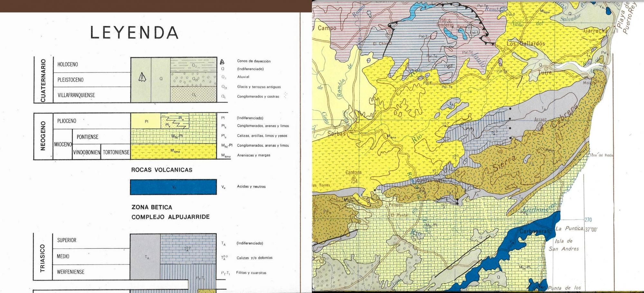Image resolution: width=644 pixels, height=293 pixels.
Task: Select the "PLEISTOCENO" row label
Action: (x=71, y=80)
